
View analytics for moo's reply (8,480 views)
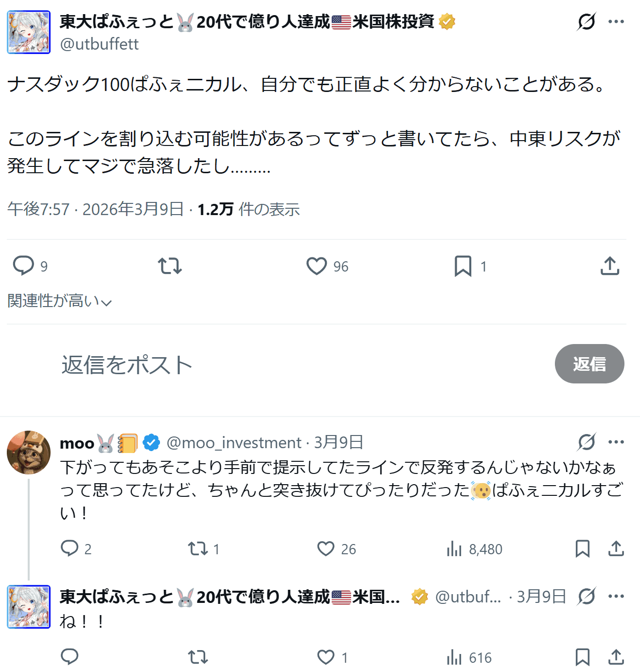point(454,549)
